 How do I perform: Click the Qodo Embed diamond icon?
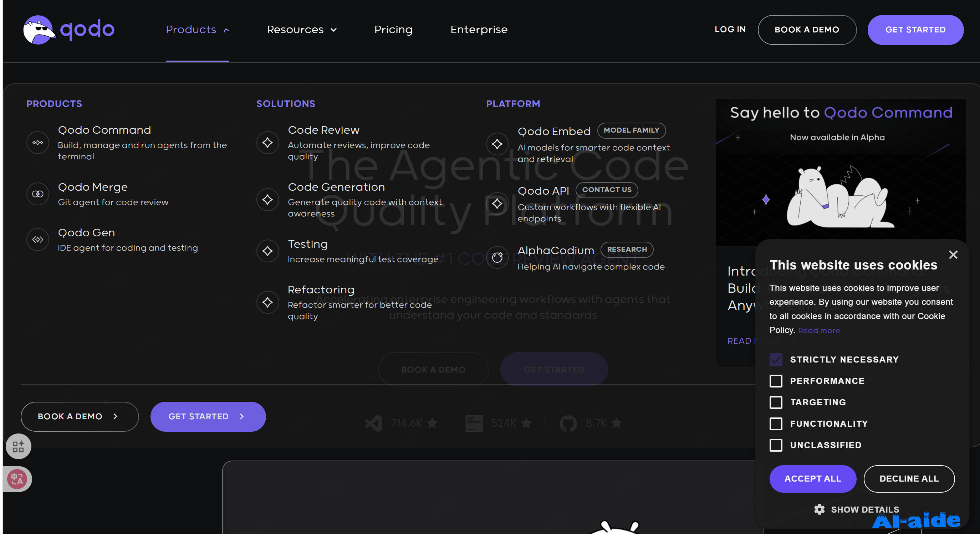497,144
